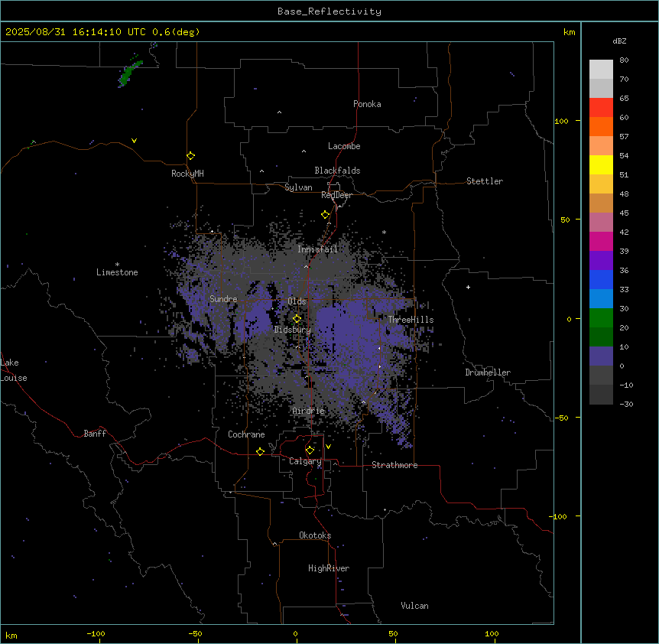Click the km unit label at bottom left
The height and width of the screenshot is (644, 659).
point(11,635)
